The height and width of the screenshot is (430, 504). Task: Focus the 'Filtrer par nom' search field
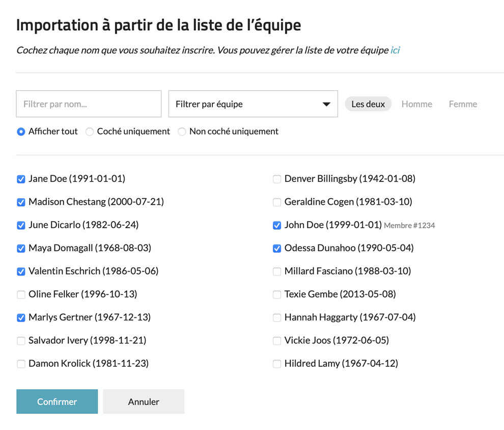point(89,104)
